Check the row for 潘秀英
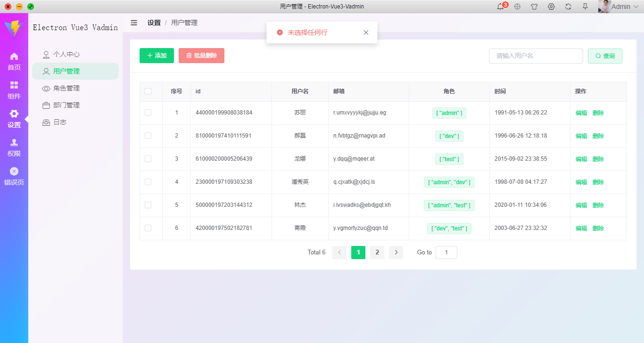 148,182
